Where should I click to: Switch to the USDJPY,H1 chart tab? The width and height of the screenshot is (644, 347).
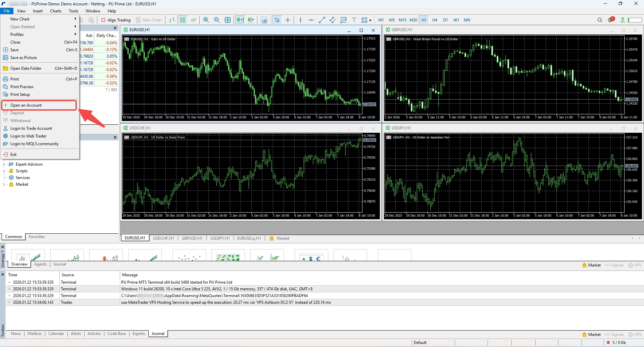coord(220,238)
